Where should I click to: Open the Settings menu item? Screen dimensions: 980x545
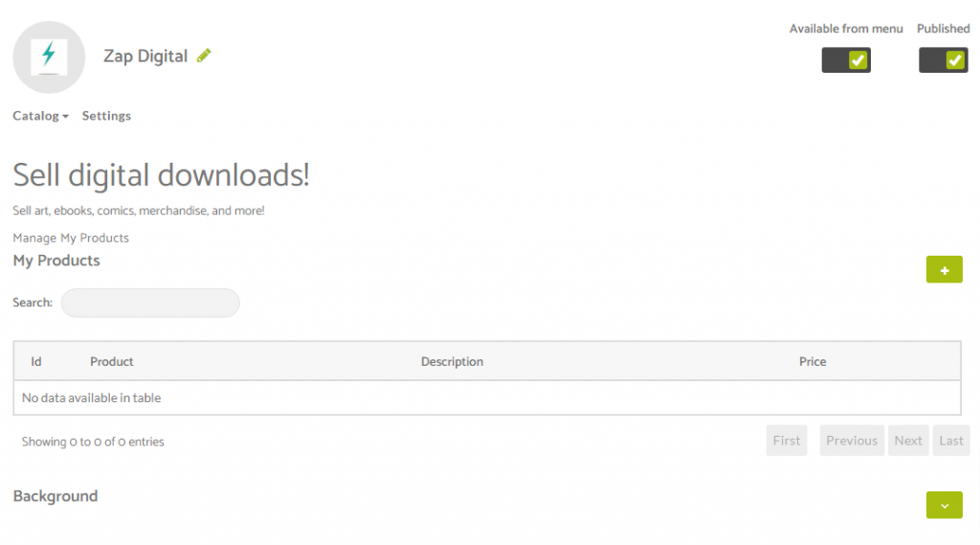tap(106, 116)
